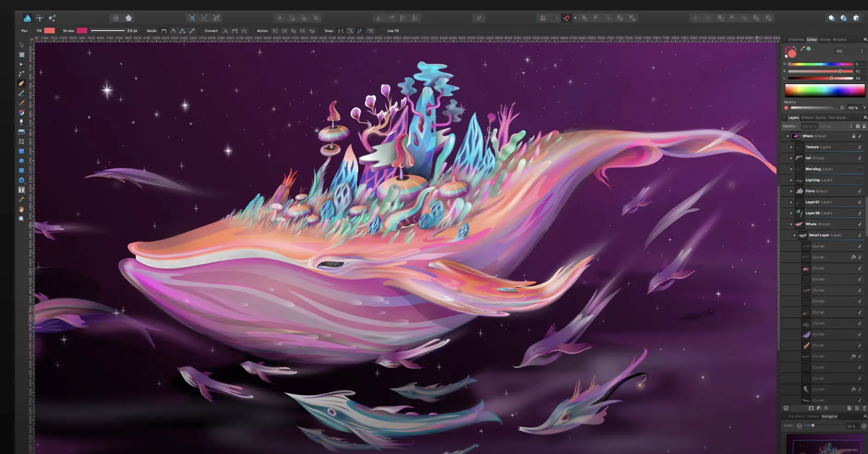Click the Smart mode button in Pen toolbar
The height and width of the screenshot is (454, 868).
click(x=173, y=31)
